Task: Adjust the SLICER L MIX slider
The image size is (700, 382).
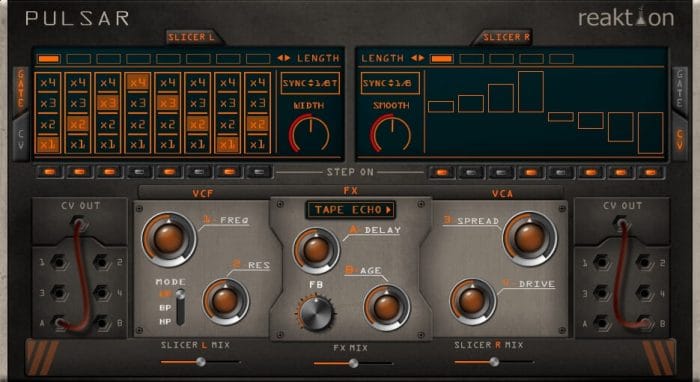Action: coord(200,362)
